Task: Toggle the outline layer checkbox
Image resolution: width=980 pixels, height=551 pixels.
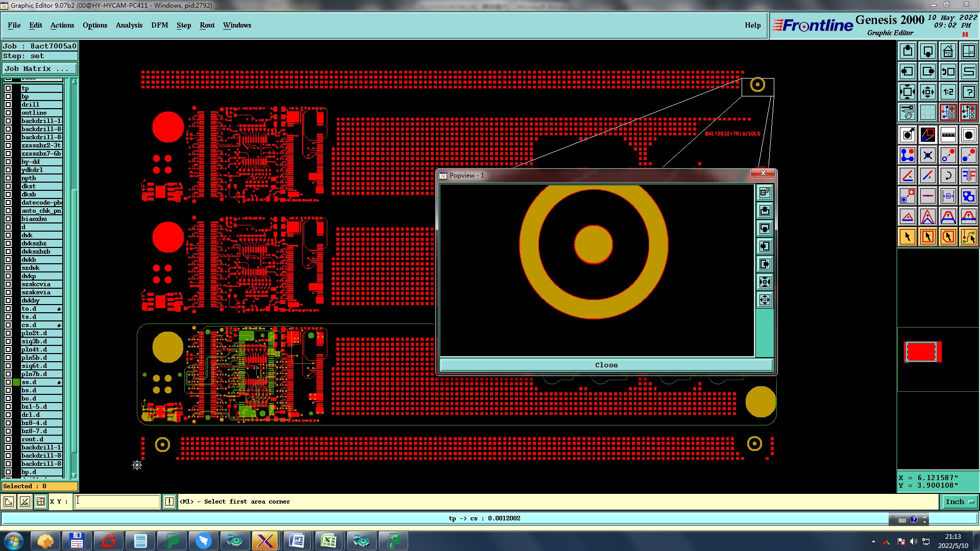Action: pos(8,113)
